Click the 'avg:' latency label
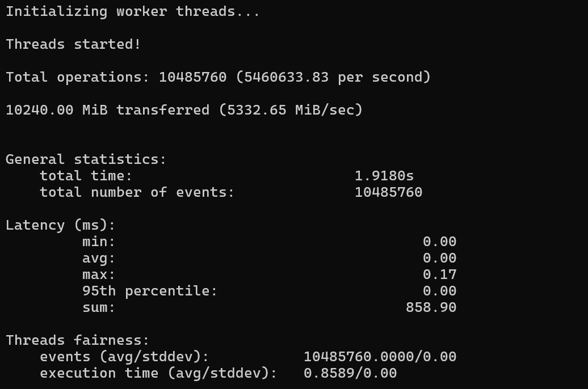 (x=99, y=258)
